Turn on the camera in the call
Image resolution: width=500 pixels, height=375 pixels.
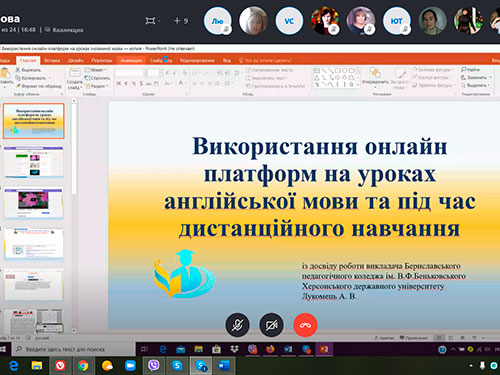pyautogui.click(x=271, y=325)
